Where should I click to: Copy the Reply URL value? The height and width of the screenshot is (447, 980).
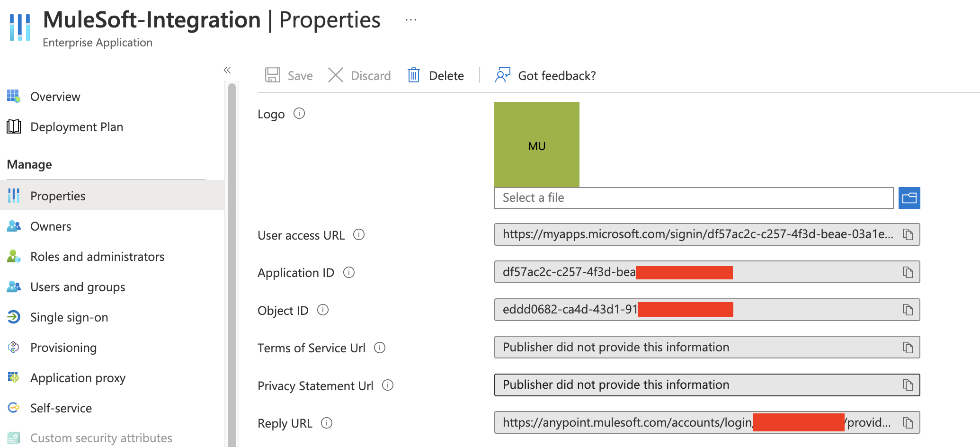[908, 422]
